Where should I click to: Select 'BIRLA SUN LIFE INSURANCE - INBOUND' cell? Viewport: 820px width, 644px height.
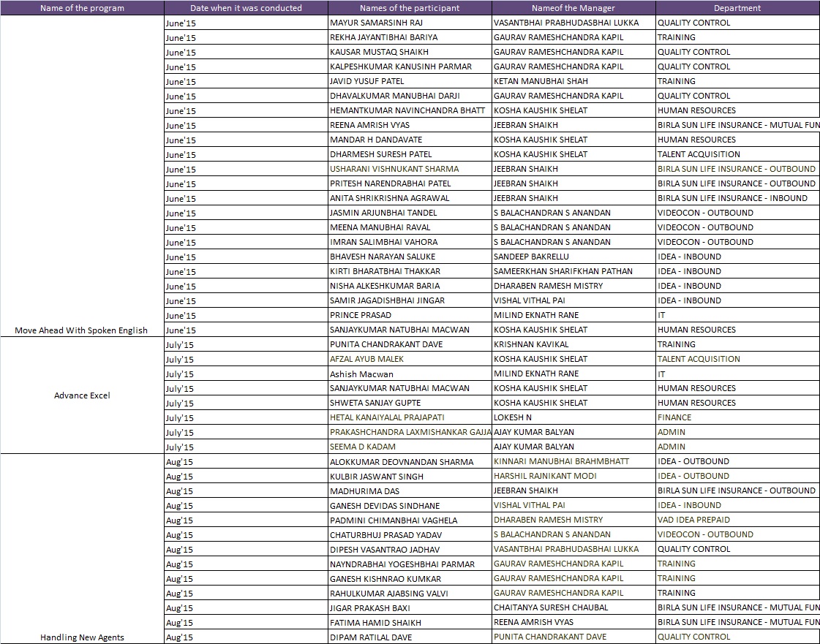point(737,198)
